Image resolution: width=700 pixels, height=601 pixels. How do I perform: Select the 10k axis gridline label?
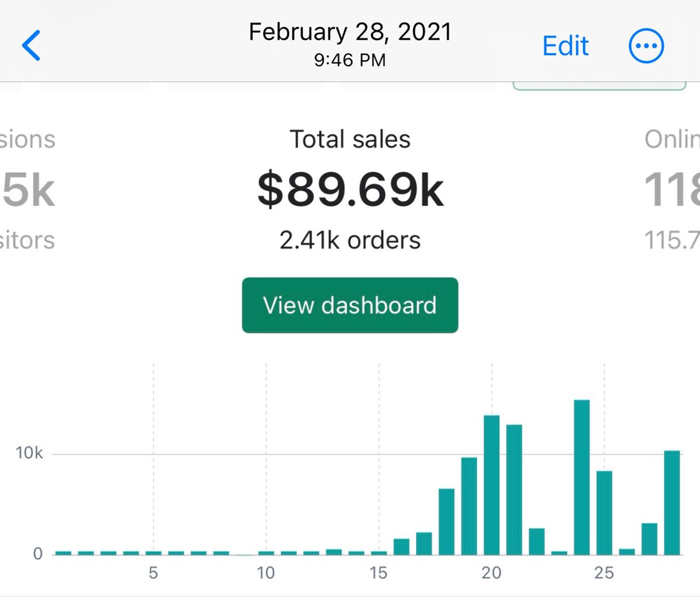click(29, 453)
